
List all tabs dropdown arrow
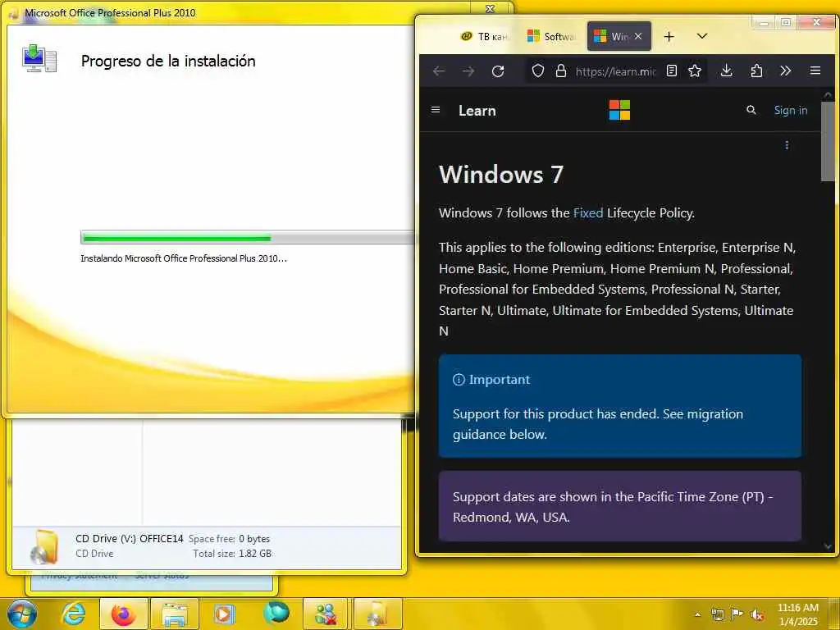point(702,36)
